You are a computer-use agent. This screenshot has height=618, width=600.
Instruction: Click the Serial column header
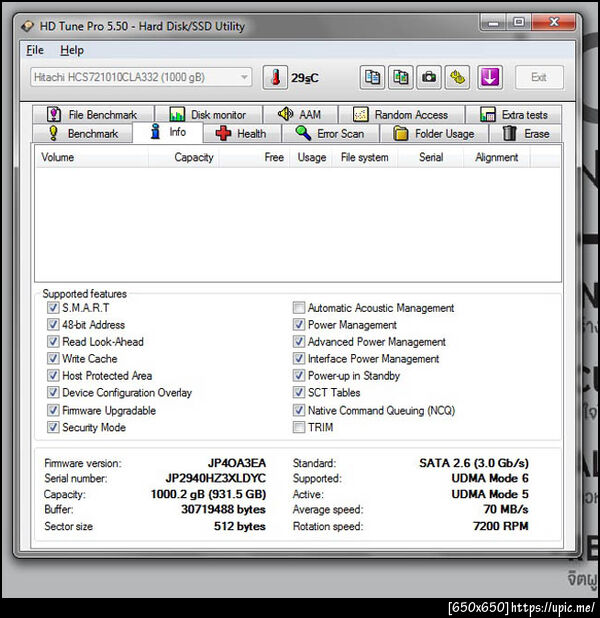pyautogui.click(x=430, y=157)
